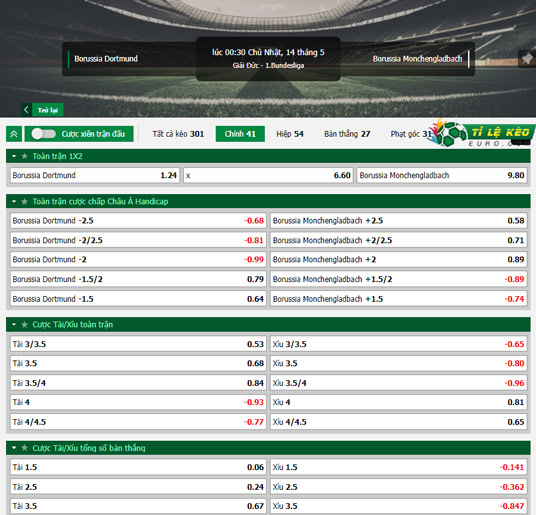Viewport: 536px width, 515px height.
Task: Pick Tài 3.5 at 0.67
Action: 138,506
